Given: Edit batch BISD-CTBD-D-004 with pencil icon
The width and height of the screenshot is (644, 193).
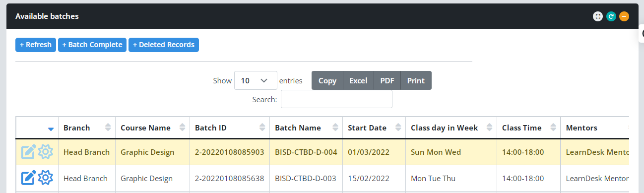Looking at the screenshot, I should point(28,152).
